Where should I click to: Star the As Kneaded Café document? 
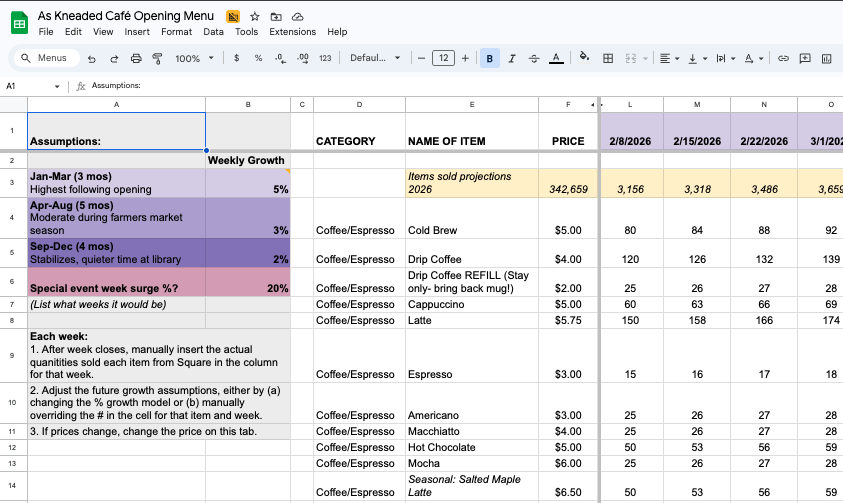pyautogui.click(x=255, y=17)
